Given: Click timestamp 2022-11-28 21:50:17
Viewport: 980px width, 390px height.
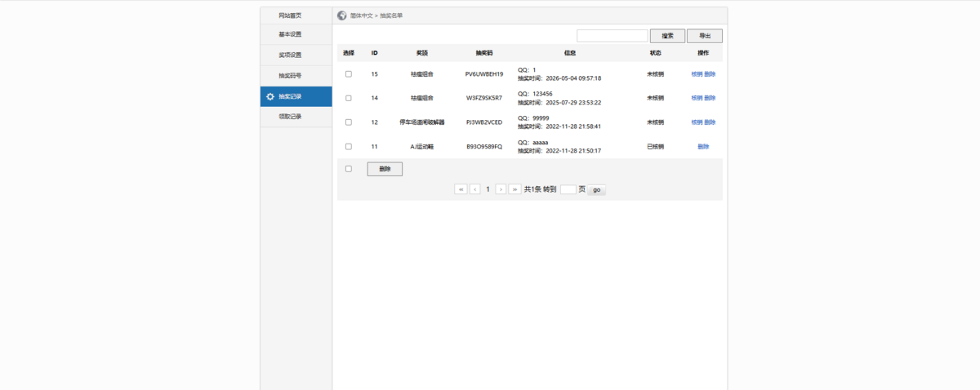Looking at the screenshot, I should (573, 151).
